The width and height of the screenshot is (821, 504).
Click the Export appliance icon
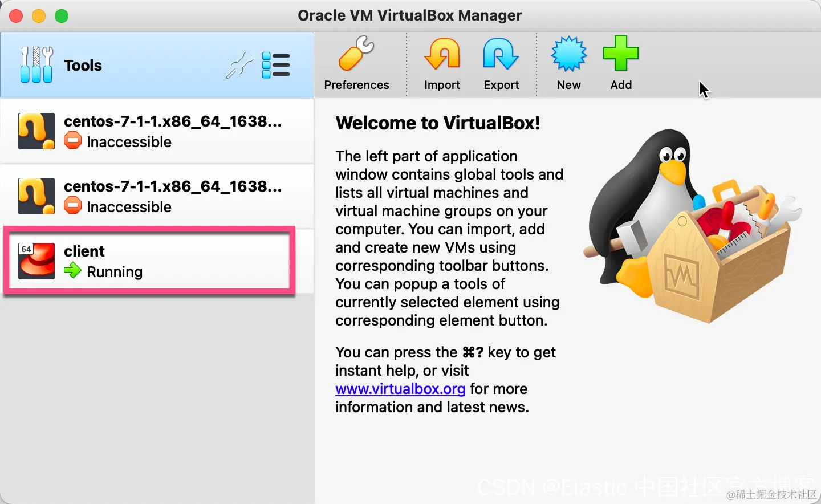(501, 55)
